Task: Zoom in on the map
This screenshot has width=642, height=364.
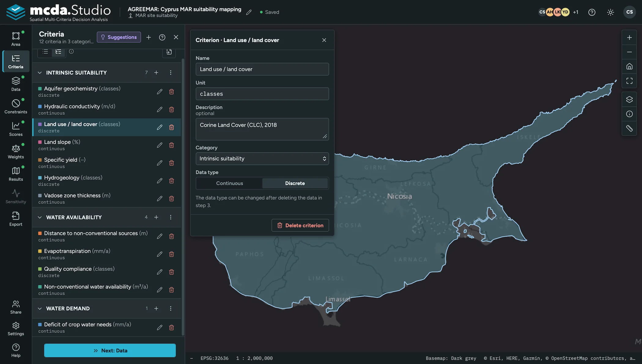Action: 629,38
